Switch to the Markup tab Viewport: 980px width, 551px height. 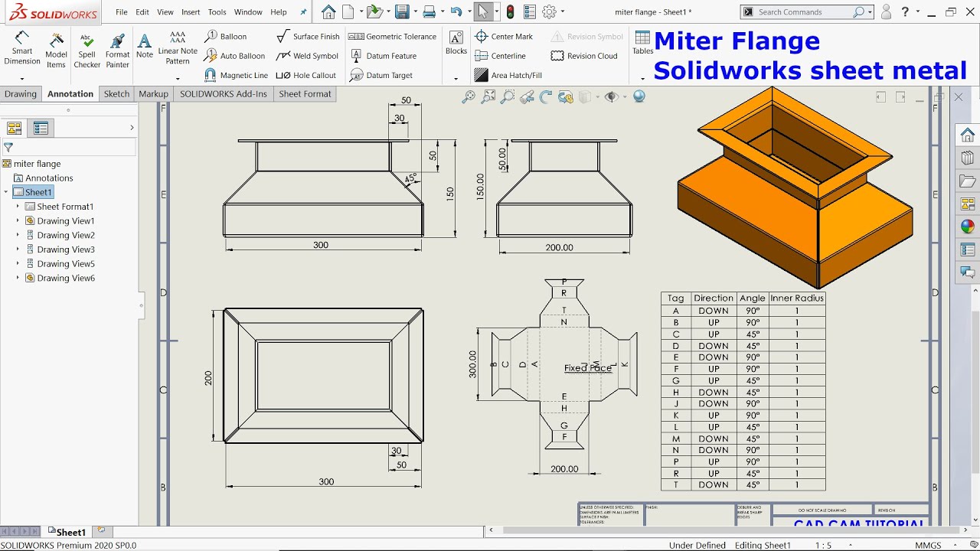pyautogui.click(x=153, y=94)
